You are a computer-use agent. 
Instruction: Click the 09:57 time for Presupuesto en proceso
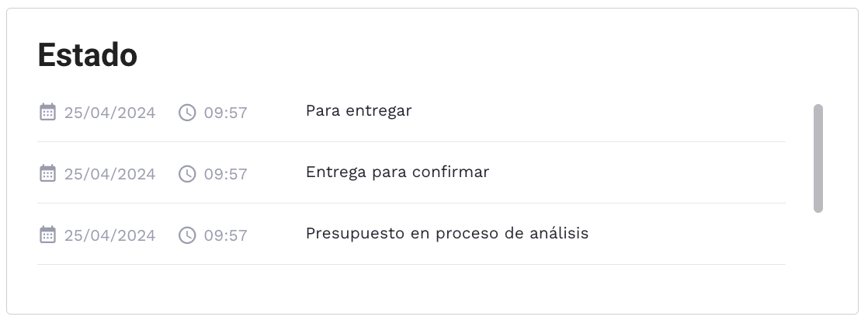point(225,235)
